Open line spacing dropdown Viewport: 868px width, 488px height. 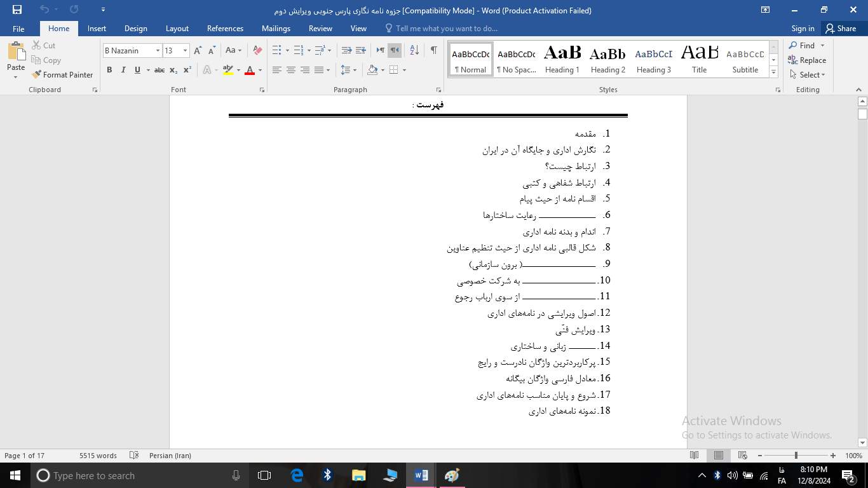click(349, 70)
